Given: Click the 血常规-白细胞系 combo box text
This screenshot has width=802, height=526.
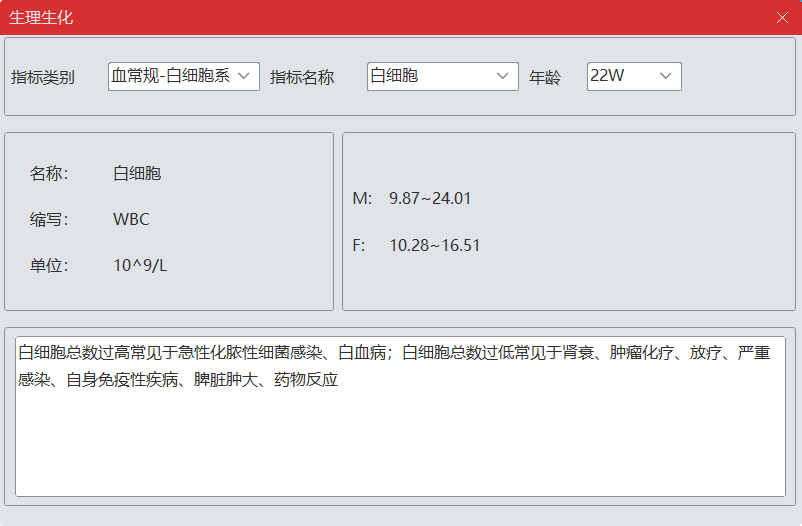Looking at the screenshot, I should coord(171,76).
